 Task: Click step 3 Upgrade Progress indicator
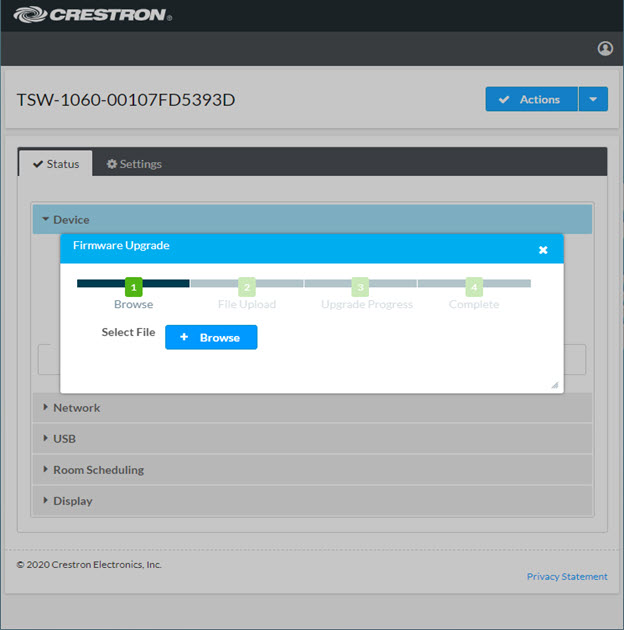point(360,287)
